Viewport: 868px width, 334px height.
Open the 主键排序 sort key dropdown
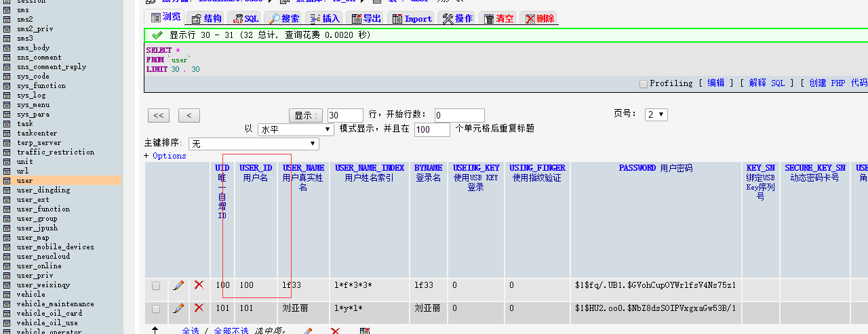click(x=253, y=144)
